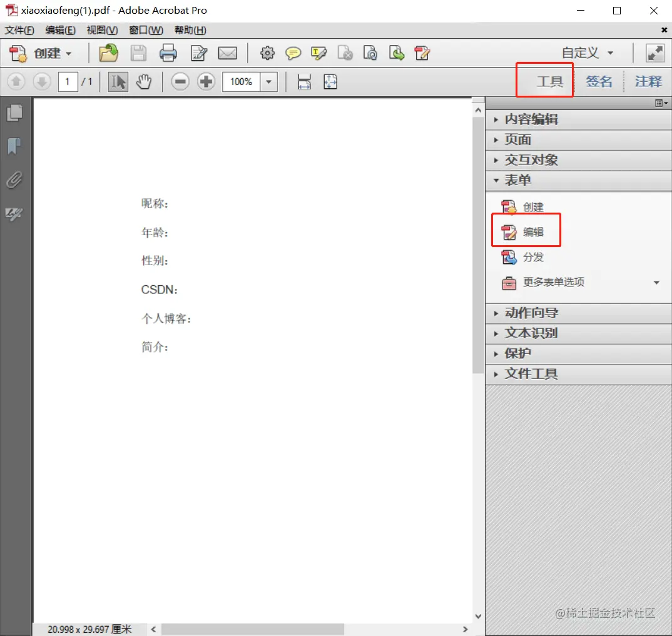Open the 窗口 menu
This screenshot has width=672, height=636.
(146, 31)
